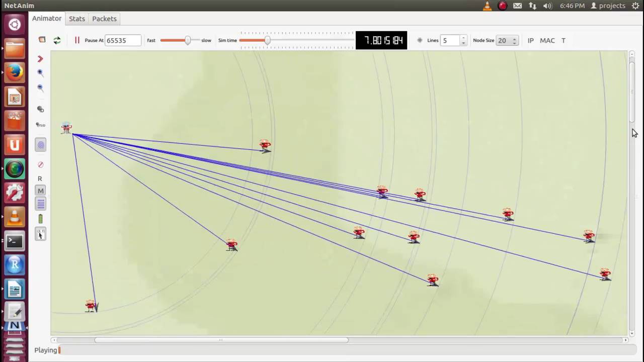Toggle the mouse position XY icon
This screenshot has width=644, height=362.
[x=41, y=234]
